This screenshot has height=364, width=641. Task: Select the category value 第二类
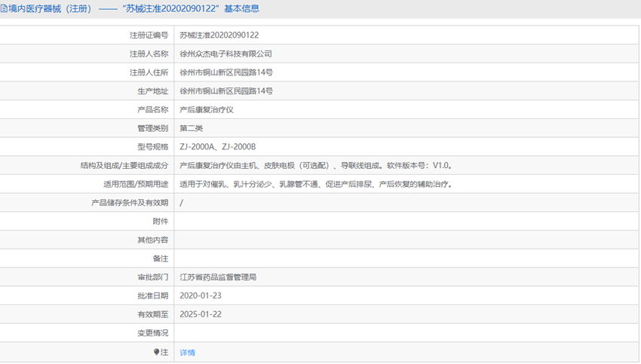tap(191, 128)
